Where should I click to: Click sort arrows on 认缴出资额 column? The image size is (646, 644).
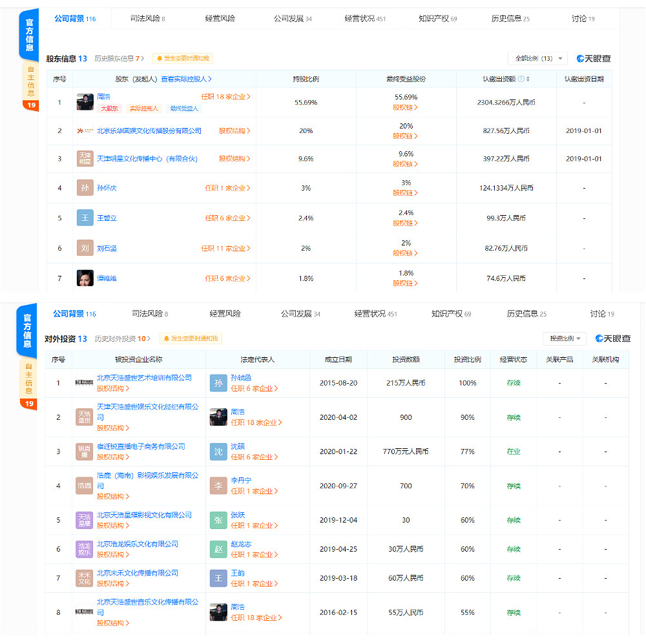528,79
